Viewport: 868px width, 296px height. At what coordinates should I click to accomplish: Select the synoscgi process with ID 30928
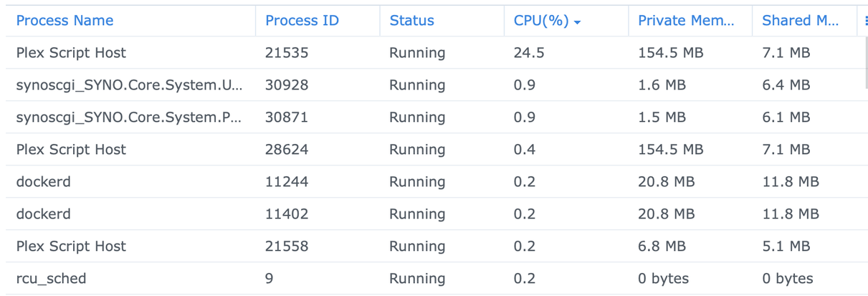pyautogui.click(x=129, y=85)
